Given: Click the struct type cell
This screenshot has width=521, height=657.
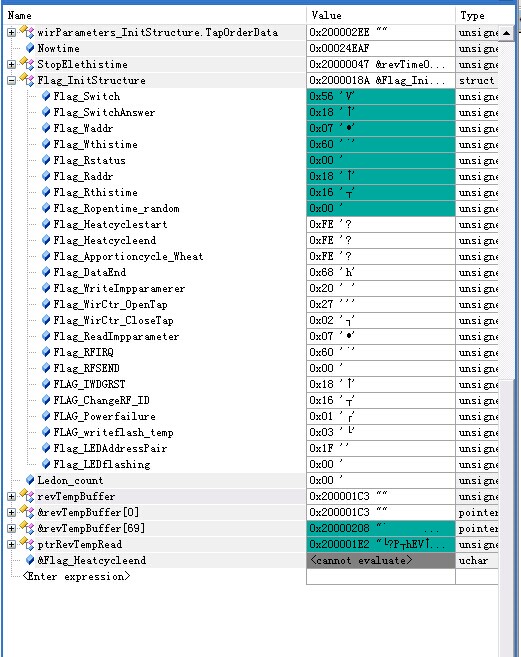Looking at the screenshot, I should (x=477, y=80).
